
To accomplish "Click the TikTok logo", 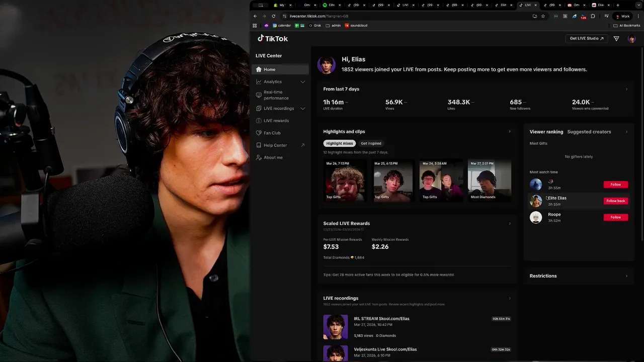I will tap(273, 38).
